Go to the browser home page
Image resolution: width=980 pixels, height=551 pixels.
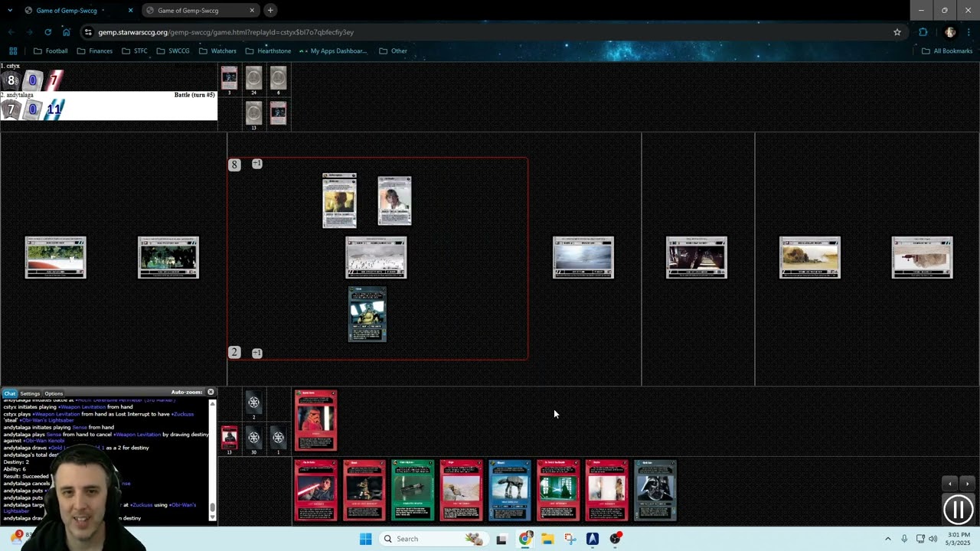pos(67,32)
